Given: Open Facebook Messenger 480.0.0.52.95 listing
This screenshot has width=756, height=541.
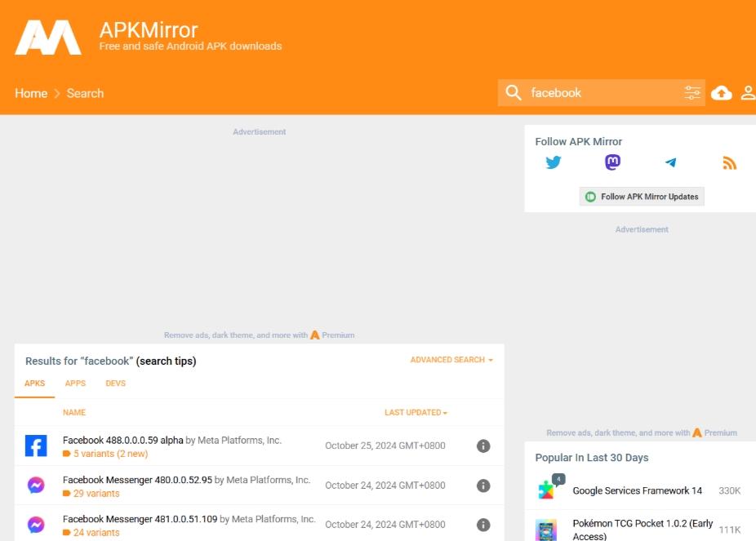Looking at the screenshot, I should coord(137,480).
